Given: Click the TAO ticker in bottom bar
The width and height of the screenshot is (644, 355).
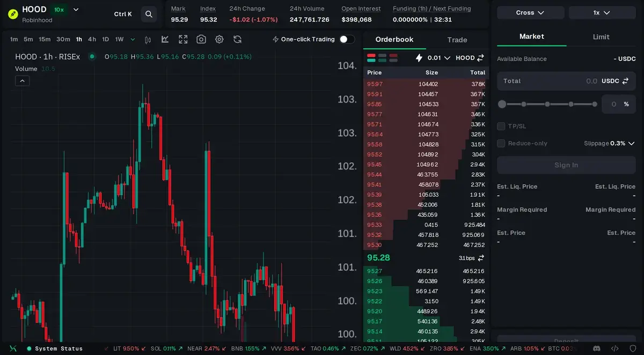Looking at the screenshot, I should click(x=329, y=349).
